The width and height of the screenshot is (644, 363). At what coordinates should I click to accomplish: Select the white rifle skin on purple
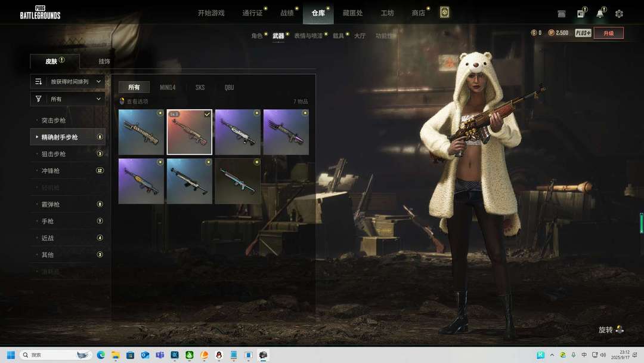[238, 132]
